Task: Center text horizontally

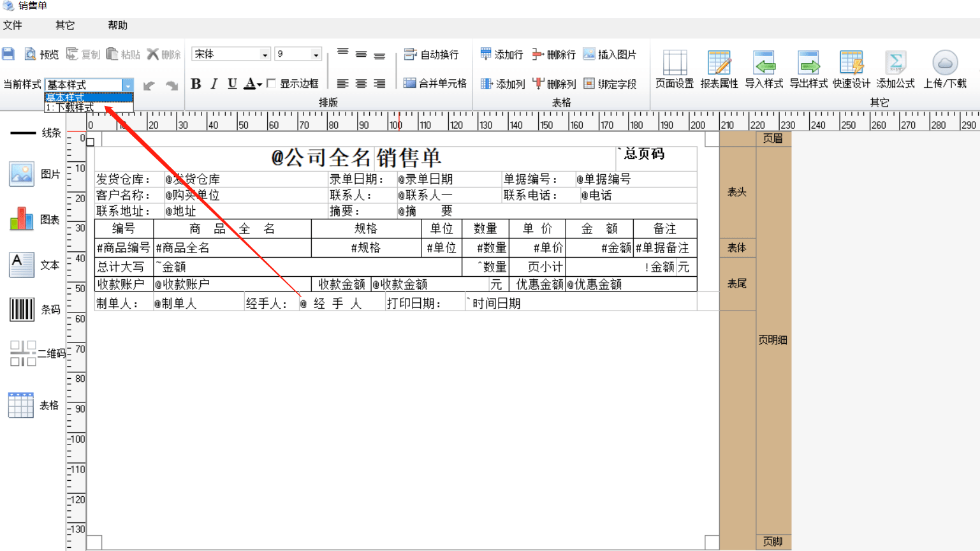Action: [361, 84]
